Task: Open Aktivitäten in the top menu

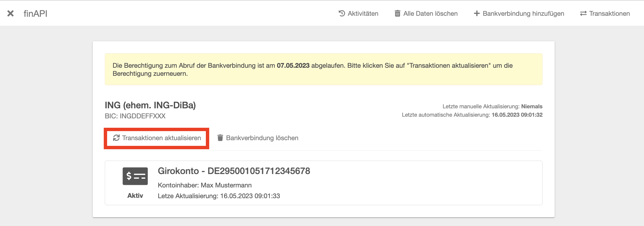Action: (x=358, y=13)
